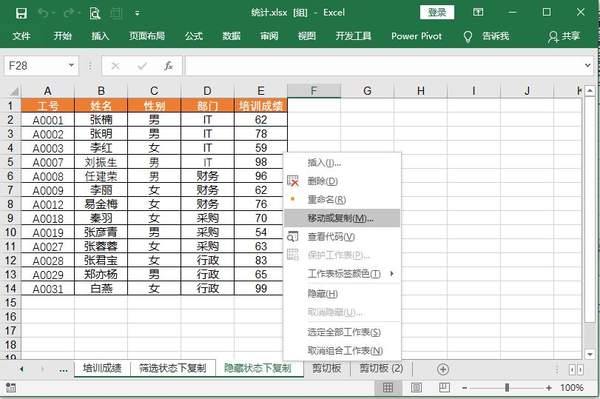Viewport: 600px width, 399px height.
Task: Choose 删除(D) from context menu
Action: [x=342, y=181]
